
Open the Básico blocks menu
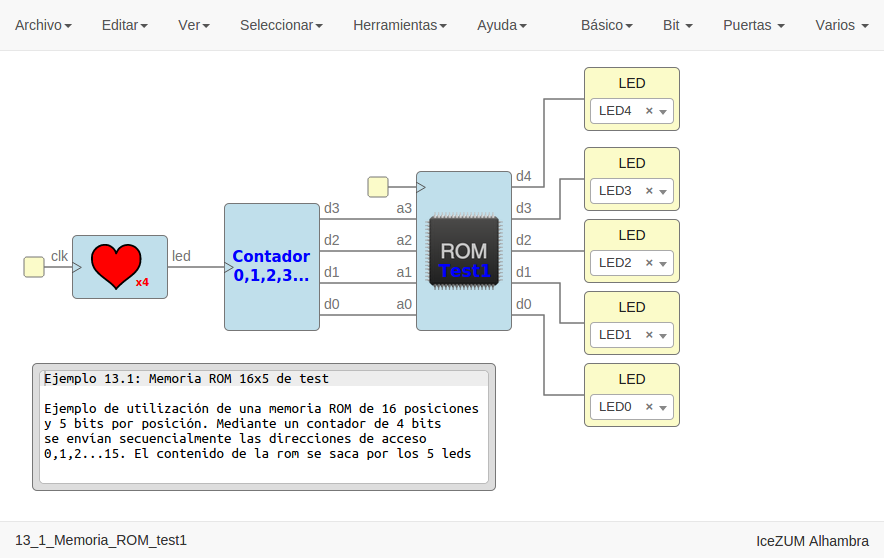[x=606, y=25]
